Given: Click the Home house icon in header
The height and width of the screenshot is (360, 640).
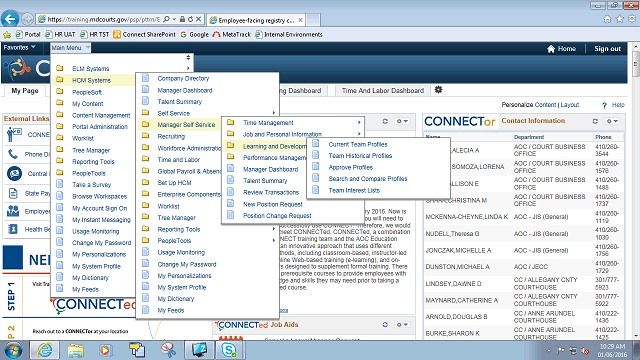Looking at the screenshot, I should pyautogui.click(x=551, y=49).
